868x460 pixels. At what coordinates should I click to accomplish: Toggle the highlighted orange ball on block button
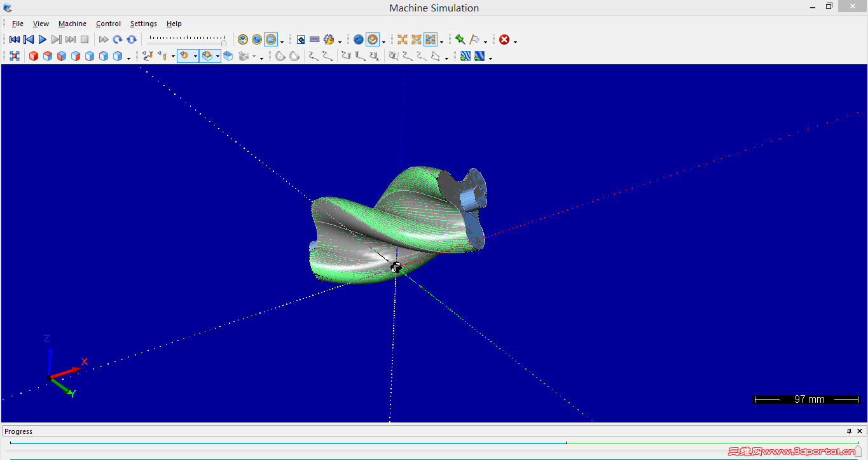tap(207, 56)
